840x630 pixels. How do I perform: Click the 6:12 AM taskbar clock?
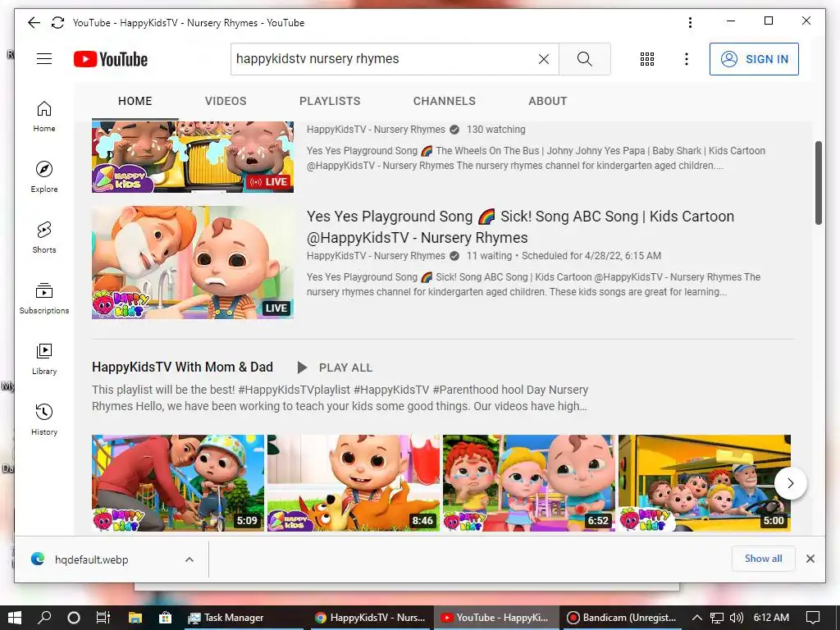(x=771, y=618)
